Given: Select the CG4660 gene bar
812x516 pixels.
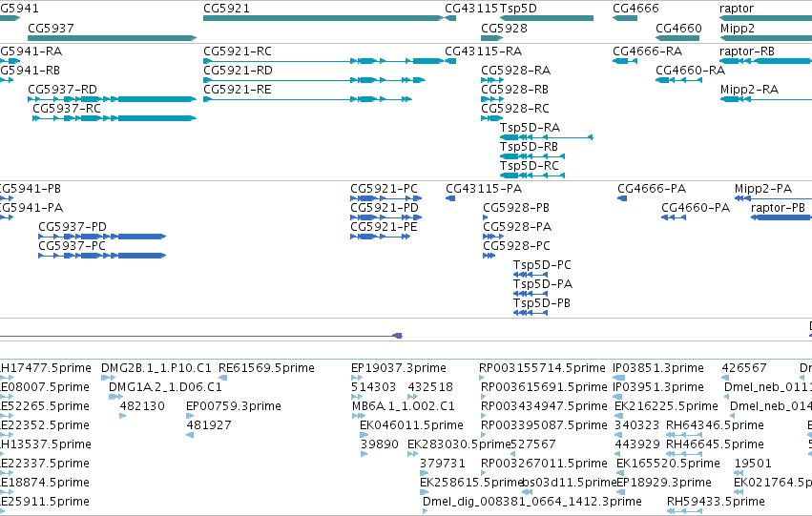Looking at the screenshot, I should point(677,38).
